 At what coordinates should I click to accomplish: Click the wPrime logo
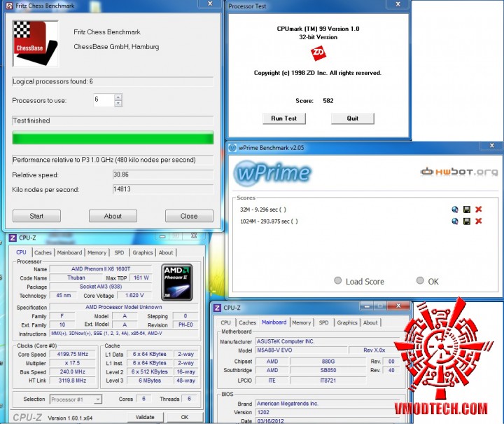click(x=272, y=173)
